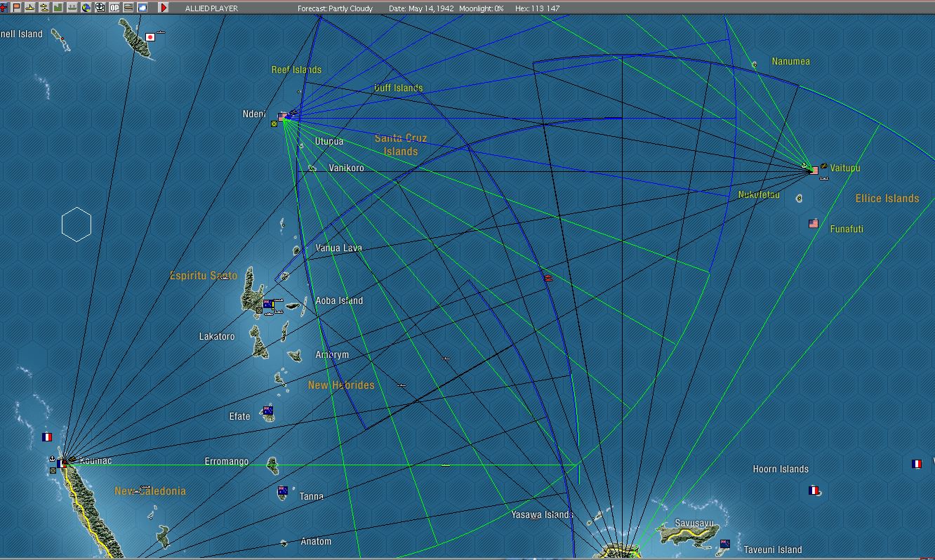Click the Duff Islands map label

[398, 88]
